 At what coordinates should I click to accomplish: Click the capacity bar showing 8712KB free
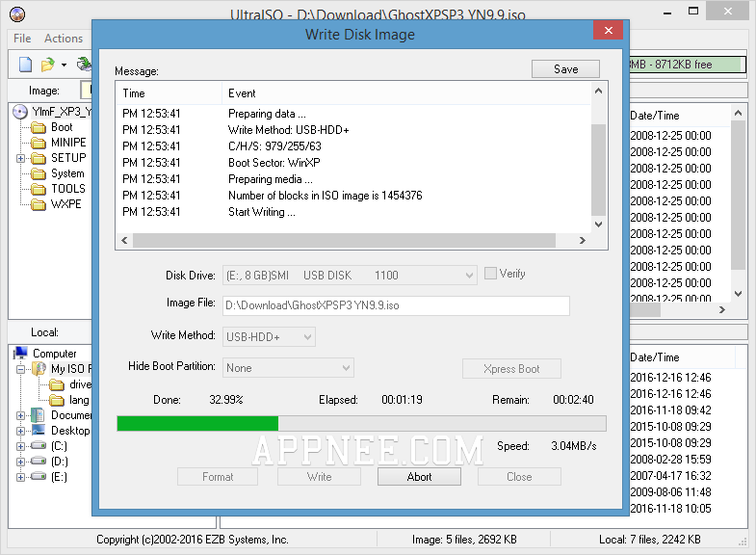687,65
